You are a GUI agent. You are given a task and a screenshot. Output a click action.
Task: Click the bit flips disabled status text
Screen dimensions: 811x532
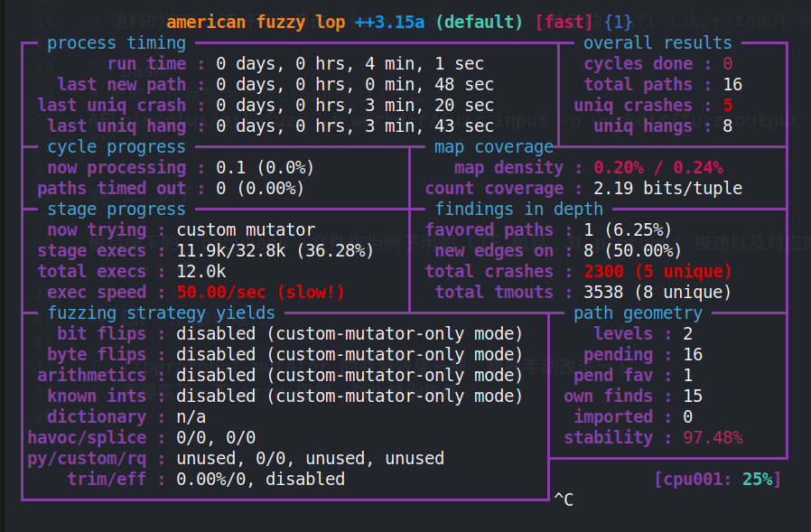coord(350,333)
